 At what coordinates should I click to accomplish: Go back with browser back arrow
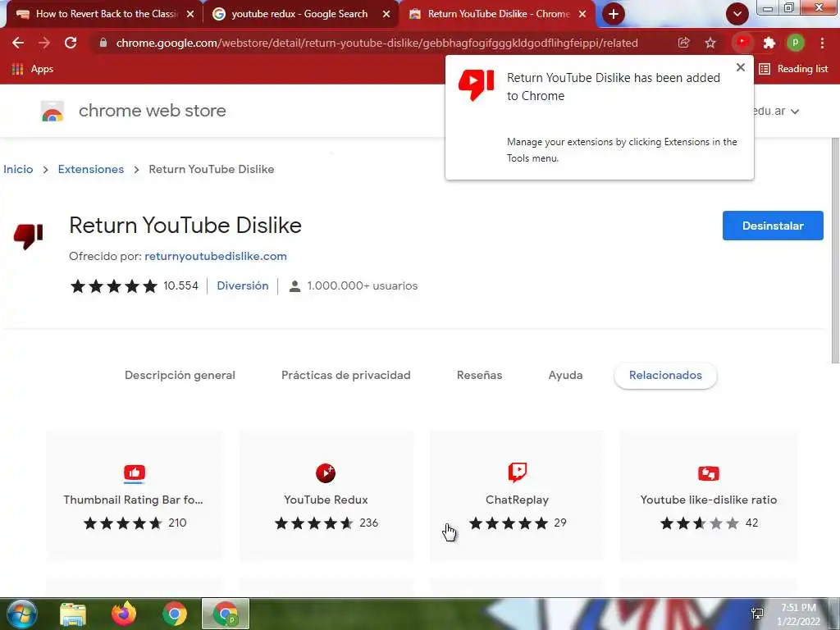18,43
